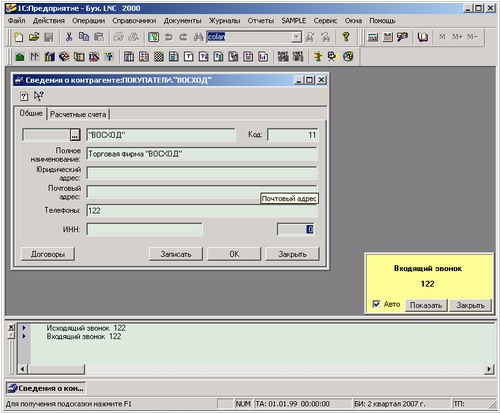
Task: Click the Print preview icon
Action: point(133,37)
